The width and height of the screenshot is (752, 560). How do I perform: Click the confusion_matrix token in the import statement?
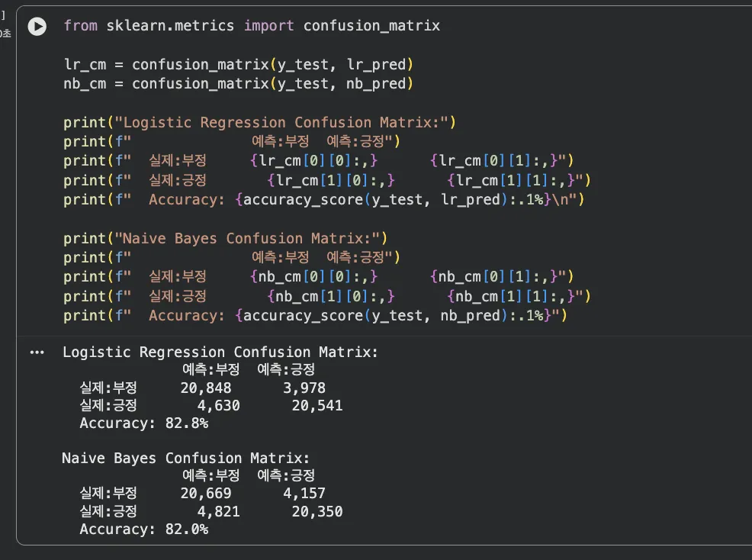371,25
